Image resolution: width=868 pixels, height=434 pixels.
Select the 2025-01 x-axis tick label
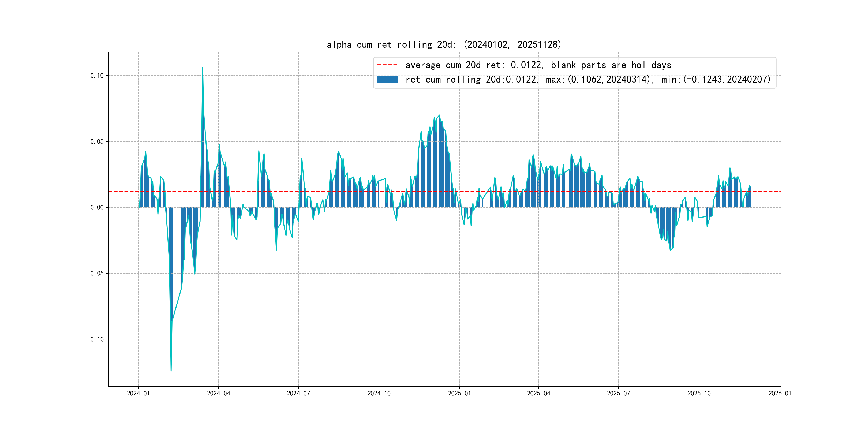pos(459,393)
